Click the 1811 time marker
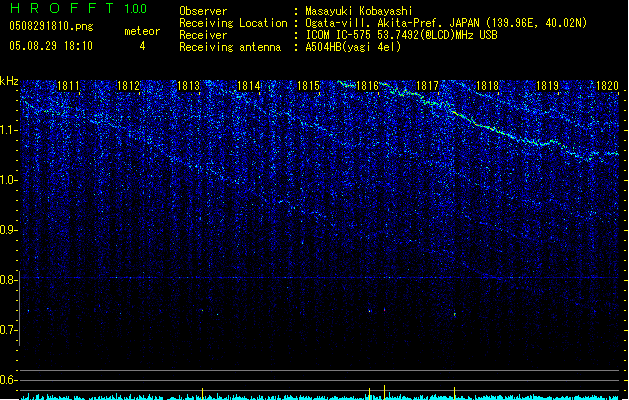The height and width of the screenshot is (400, 629). point(69,87)
